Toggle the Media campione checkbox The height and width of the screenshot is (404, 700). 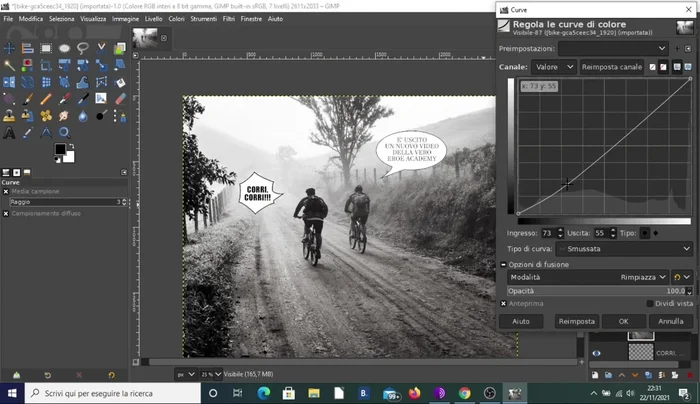[5, 191]
